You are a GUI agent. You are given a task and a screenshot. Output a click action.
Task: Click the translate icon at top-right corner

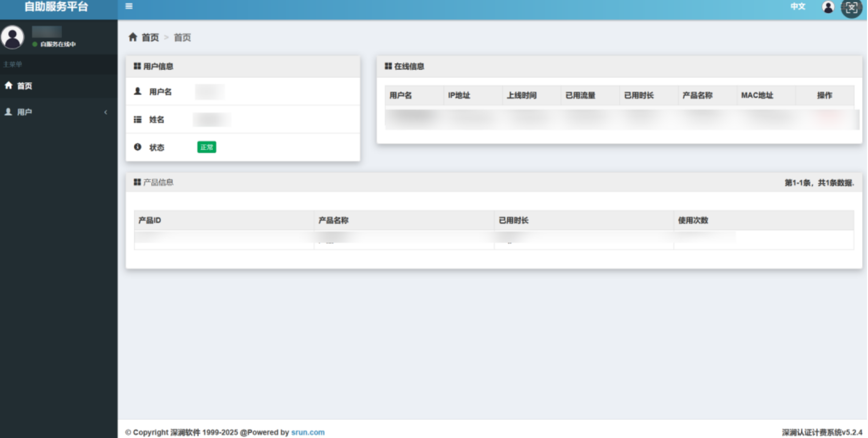tap(851, 7)
